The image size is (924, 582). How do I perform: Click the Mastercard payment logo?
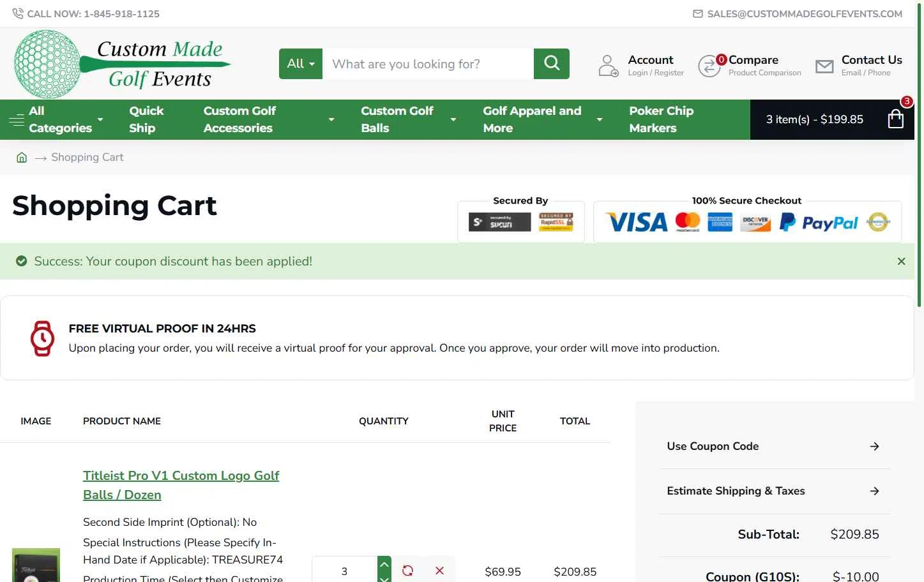point(688,222)
